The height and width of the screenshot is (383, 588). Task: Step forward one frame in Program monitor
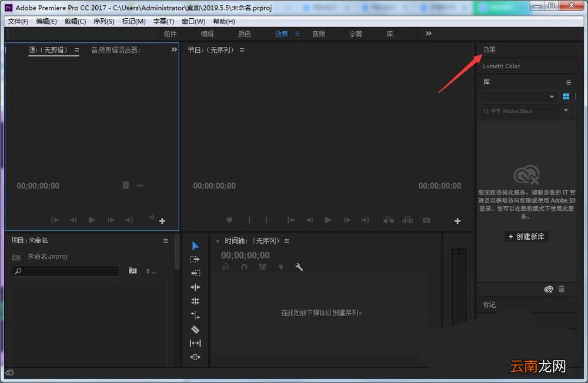tap(348, 220)
